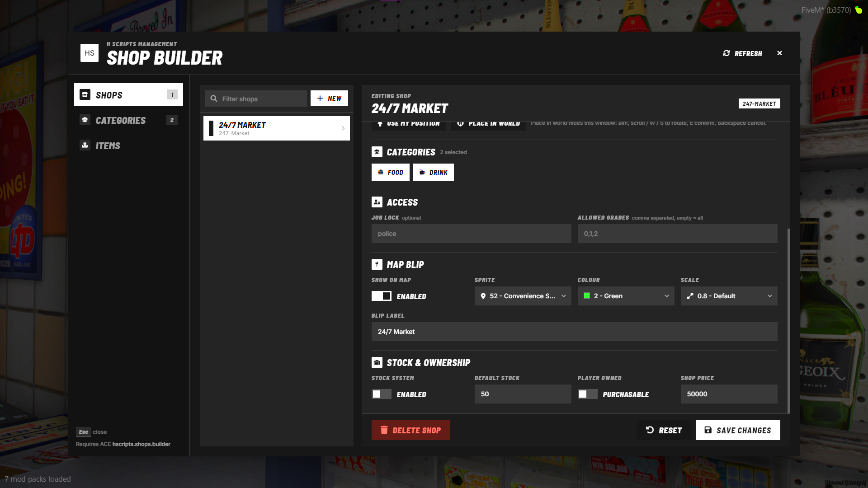The height and width of the screenshot is (488, 868).
Task: Click the Map Blip pin icon
Action: pyautogui.click(x=377, y=264)
